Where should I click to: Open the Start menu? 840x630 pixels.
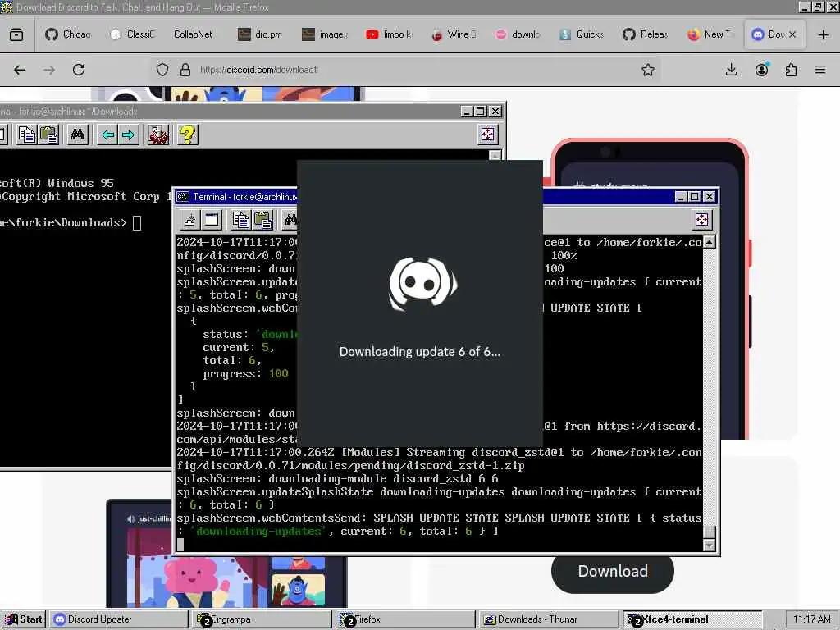[24, 619]
